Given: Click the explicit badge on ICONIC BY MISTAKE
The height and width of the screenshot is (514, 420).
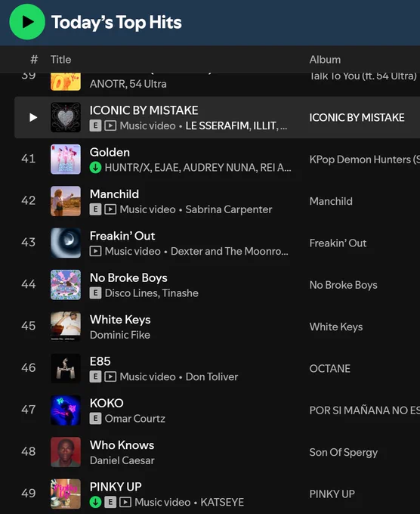Looking at the screenshot, I should [95, 126].
